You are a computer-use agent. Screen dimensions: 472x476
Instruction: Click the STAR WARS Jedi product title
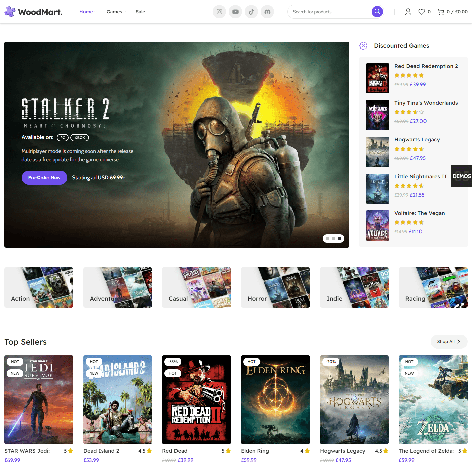(x=27, y=451)
